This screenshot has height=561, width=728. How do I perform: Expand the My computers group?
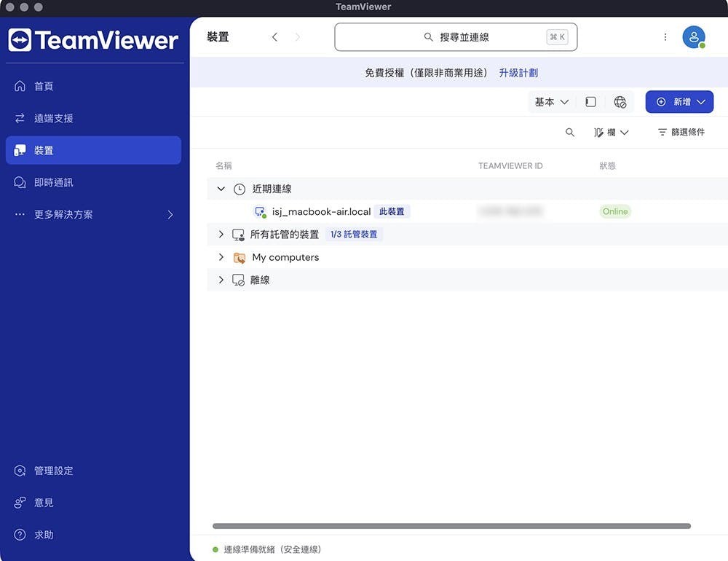(221, 257)
